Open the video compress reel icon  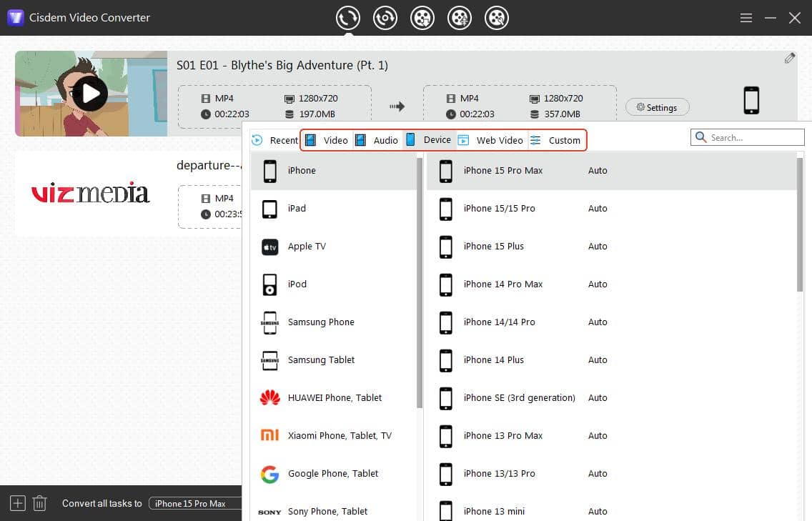point(460,18)
